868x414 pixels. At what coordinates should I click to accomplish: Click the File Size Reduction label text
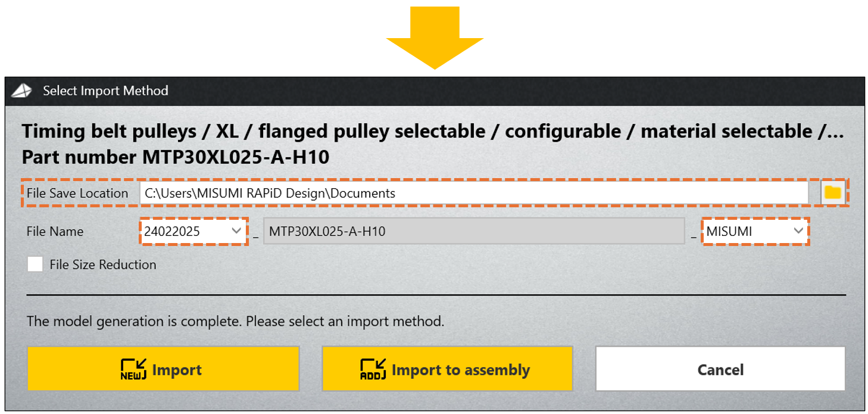coord(103,265)
